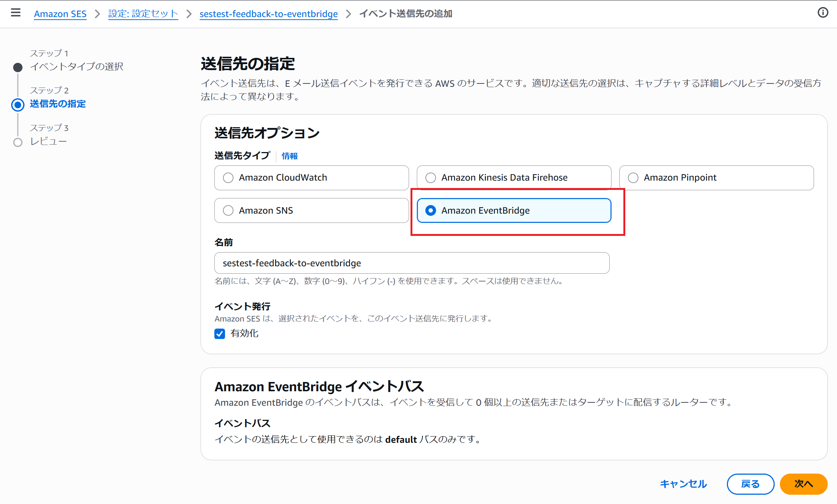The width and height of the screenshot is (837, 504).
Task: Open the 設定: 設定セット breadcrumb link
Action: click(x=143, y=14)
